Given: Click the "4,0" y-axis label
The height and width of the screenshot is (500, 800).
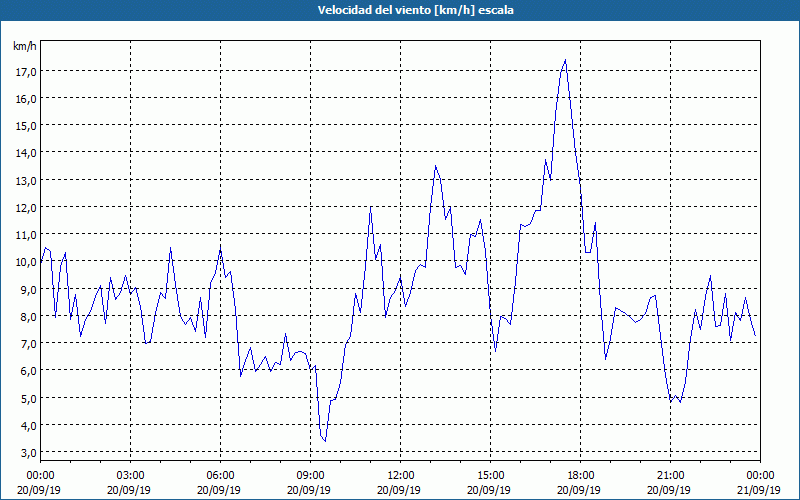Looking at the screenshot, I should (x=29, y=426).
